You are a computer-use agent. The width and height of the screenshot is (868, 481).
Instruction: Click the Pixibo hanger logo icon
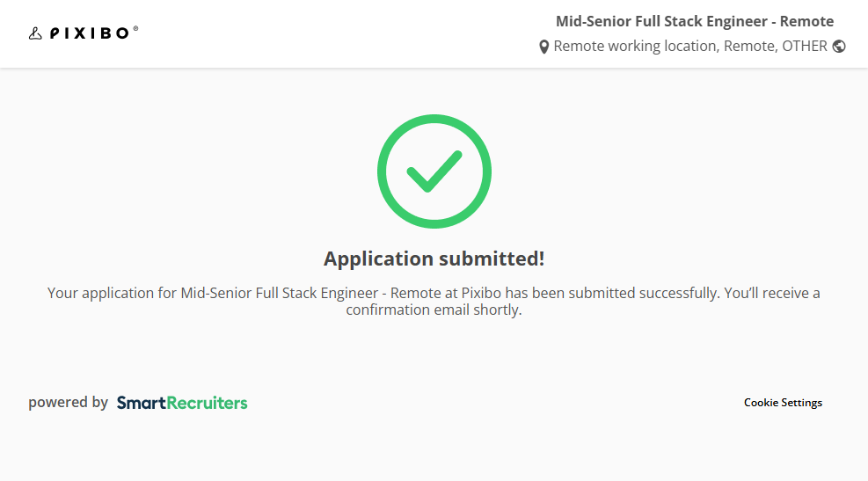click(35, 33)
